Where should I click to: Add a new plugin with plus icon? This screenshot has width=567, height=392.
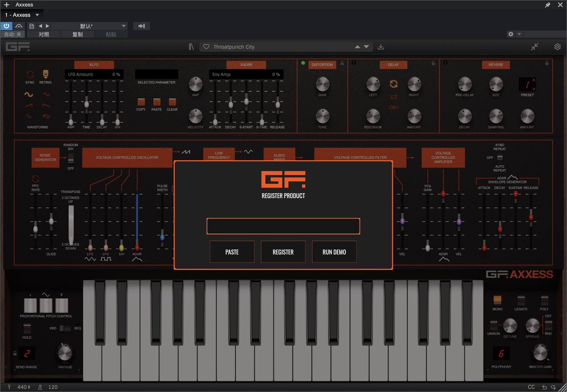tap(6, 5)
